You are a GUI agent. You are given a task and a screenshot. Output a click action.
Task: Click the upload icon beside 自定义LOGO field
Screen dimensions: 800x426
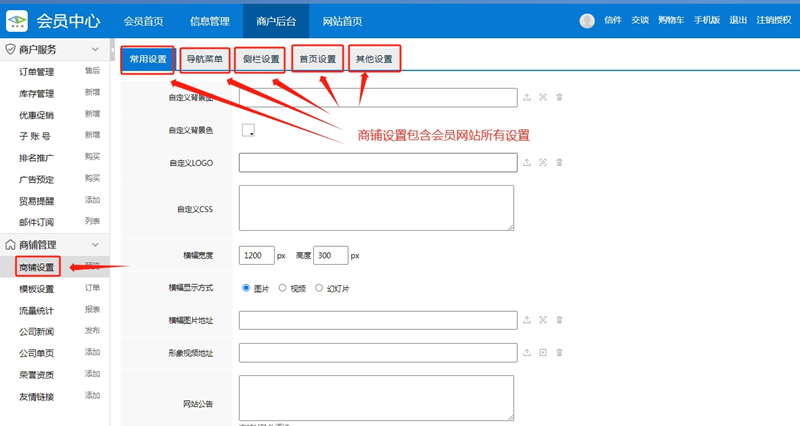pyautogui.click(x=527, y=162)
